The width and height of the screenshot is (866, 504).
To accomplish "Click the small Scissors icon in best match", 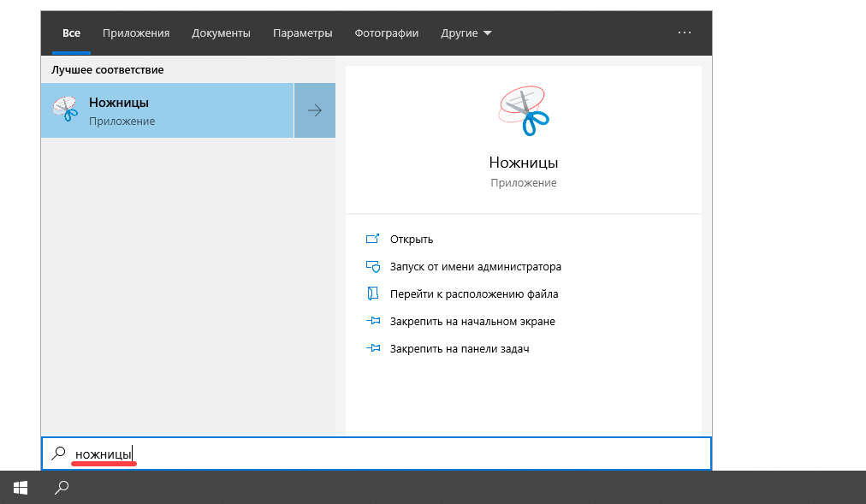I will click(x=64, y=110).
